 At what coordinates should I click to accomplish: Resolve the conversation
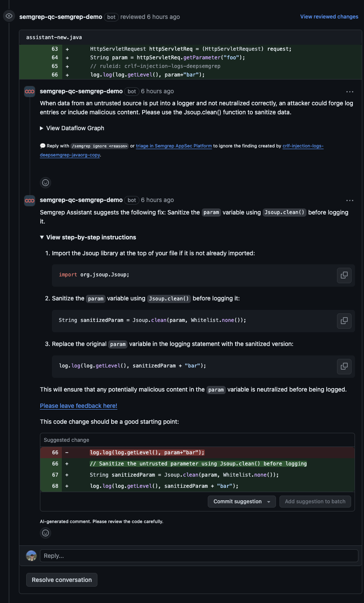point(62,580)
